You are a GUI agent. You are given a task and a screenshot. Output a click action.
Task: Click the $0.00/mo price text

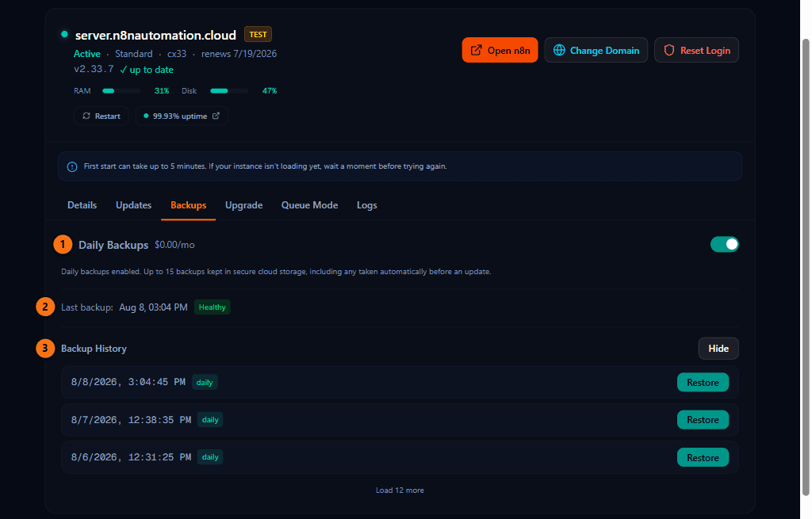point(174,245)
